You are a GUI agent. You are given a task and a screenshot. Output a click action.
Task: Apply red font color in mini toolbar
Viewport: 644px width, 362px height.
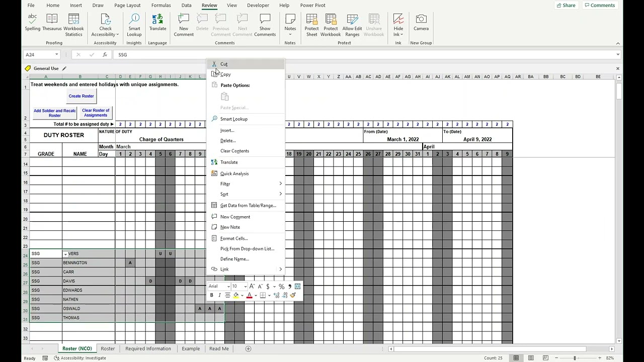tap(249, 295)
